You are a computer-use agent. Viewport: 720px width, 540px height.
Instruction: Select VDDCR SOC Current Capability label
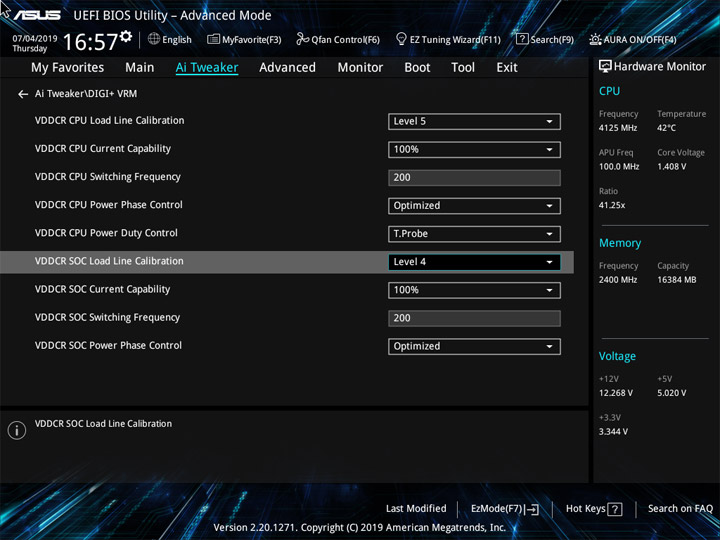click(x=102, y=289)
